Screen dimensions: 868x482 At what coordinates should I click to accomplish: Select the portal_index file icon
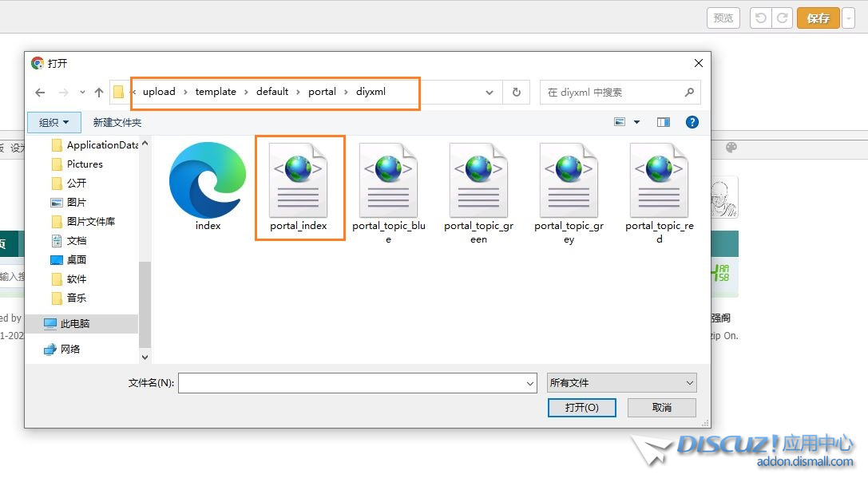pyautogui.click(x=298, y=181)
